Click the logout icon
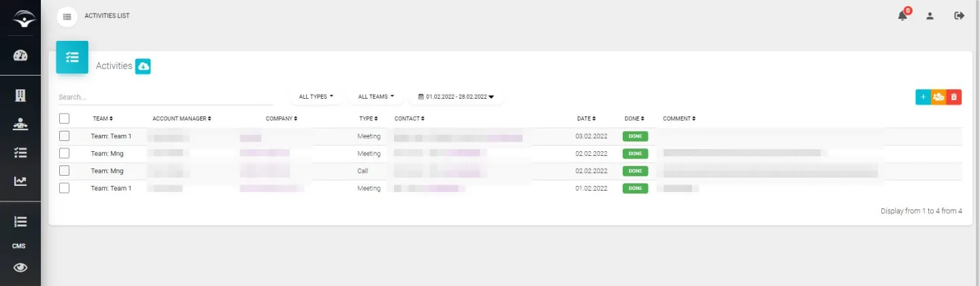 point(960,16)
